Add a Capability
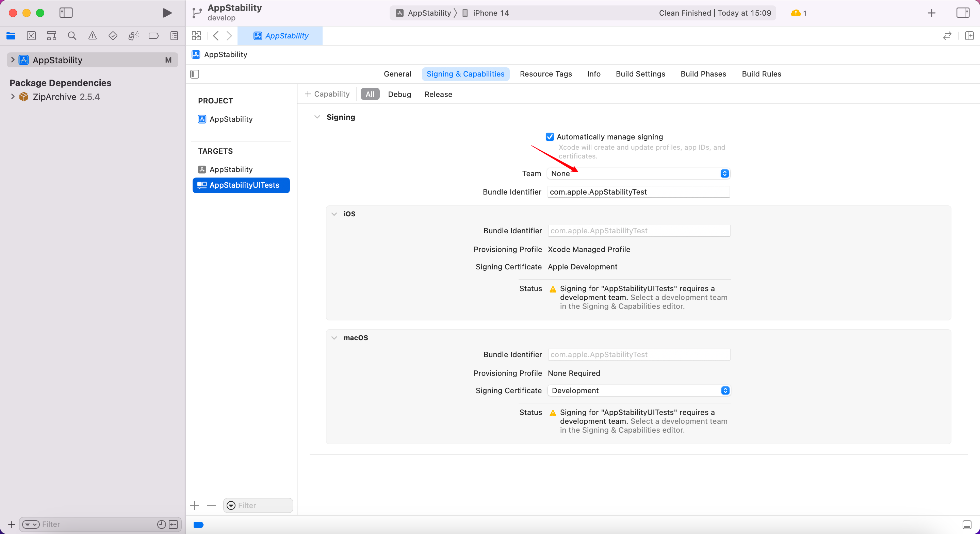980x534 pixels. [327, 94]
